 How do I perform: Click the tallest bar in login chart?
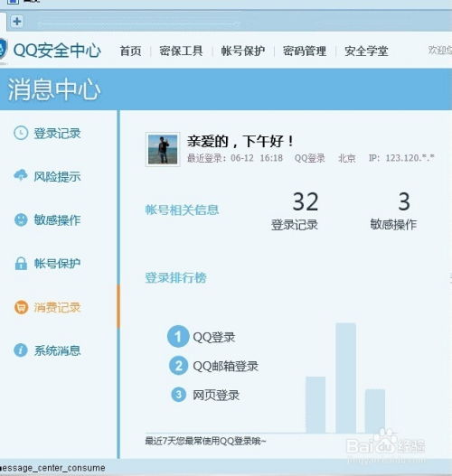point(345,378)
